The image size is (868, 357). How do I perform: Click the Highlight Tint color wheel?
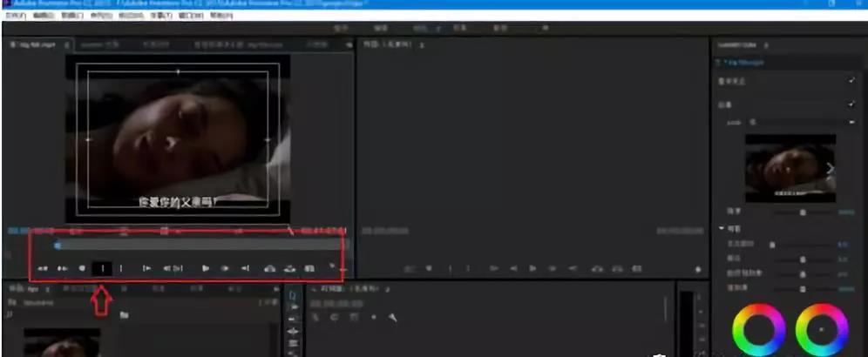[x=822, y=330]
